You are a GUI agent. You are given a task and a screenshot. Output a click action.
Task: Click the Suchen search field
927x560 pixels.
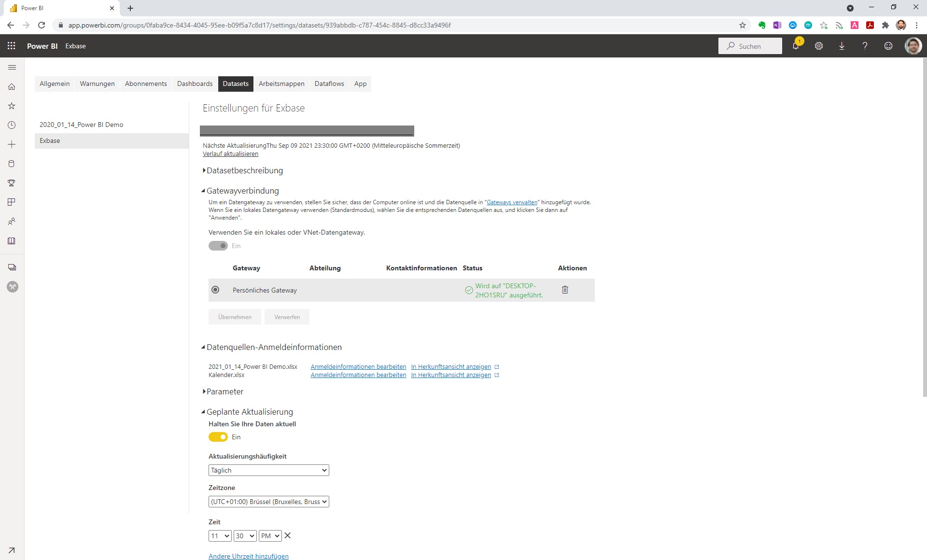pyautogui.click(x=750, y=46)
